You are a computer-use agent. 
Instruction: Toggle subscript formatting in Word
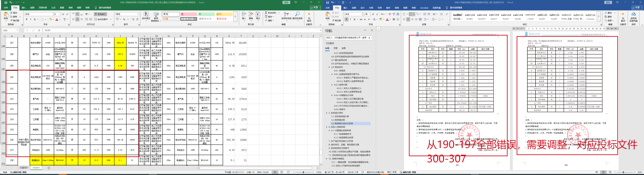(365, 19)
